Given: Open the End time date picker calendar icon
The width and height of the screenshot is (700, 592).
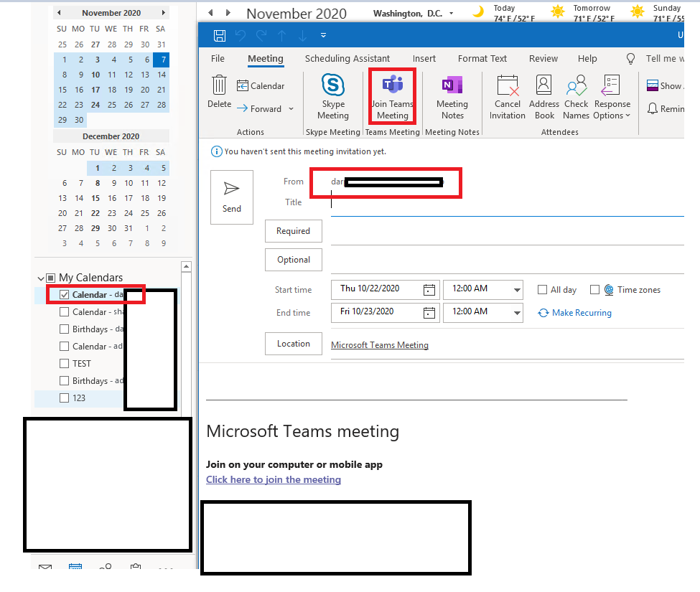Looking at the screenshot, I should click(429, 313).
